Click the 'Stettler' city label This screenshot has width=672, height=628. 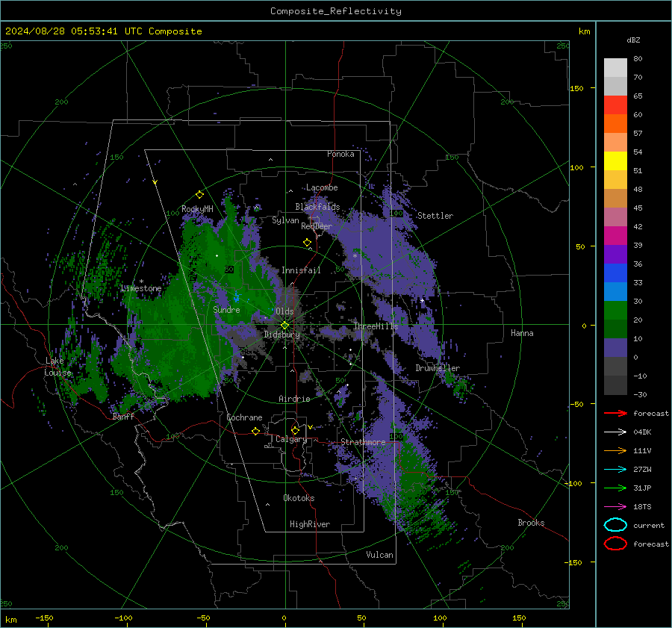click(435, 216)
